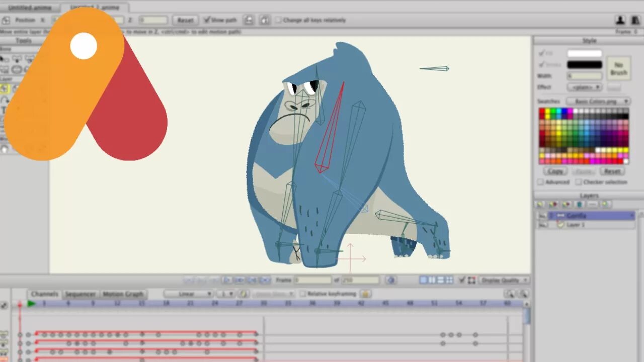
Task: Click the dash-labelled Layers toolbar button beside trash
Action: [593, 205]
